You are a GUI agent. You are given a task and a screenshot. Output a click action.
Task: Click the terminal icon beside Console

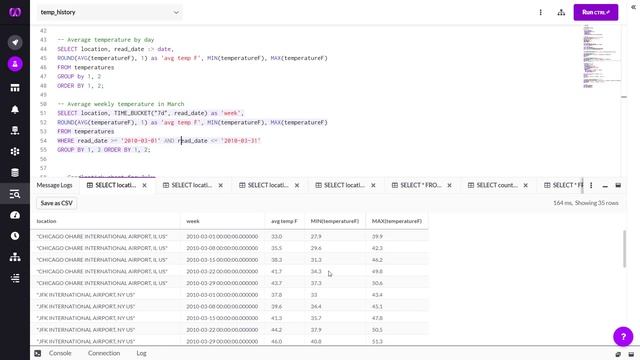pyautogui.click(x=38, y=353)
